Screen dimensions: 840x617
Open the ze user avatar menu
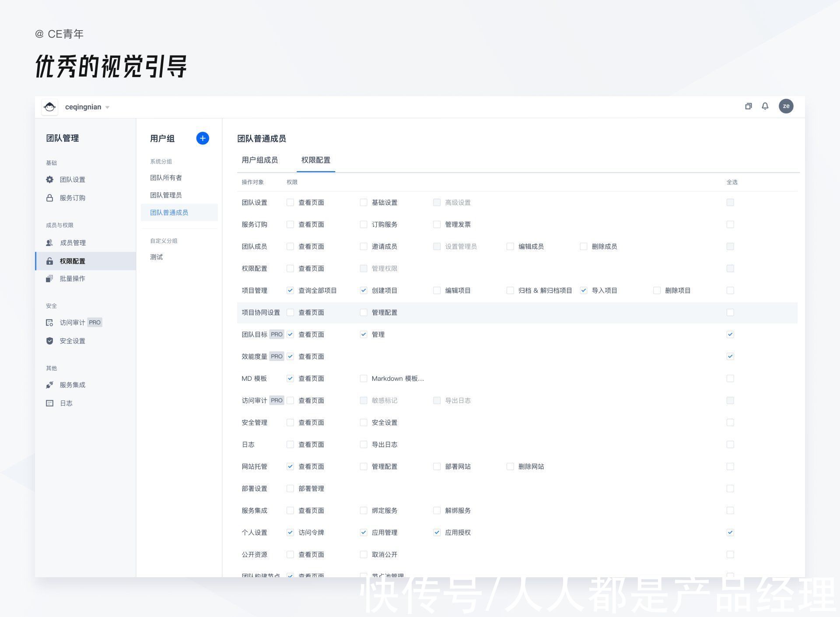coord(786,106)
